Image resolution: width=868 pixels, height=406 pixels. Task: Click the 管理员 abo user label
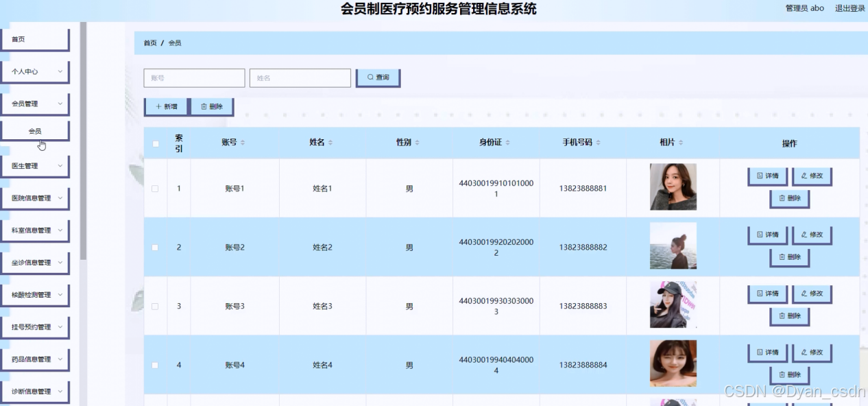[805, 8]
